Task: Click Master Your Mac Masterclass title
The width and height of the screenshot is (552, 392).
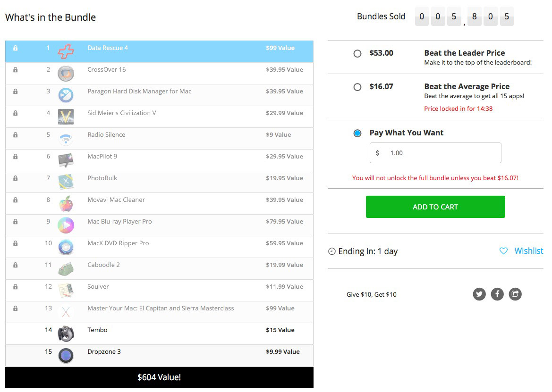Action: [x=161, y=309]
